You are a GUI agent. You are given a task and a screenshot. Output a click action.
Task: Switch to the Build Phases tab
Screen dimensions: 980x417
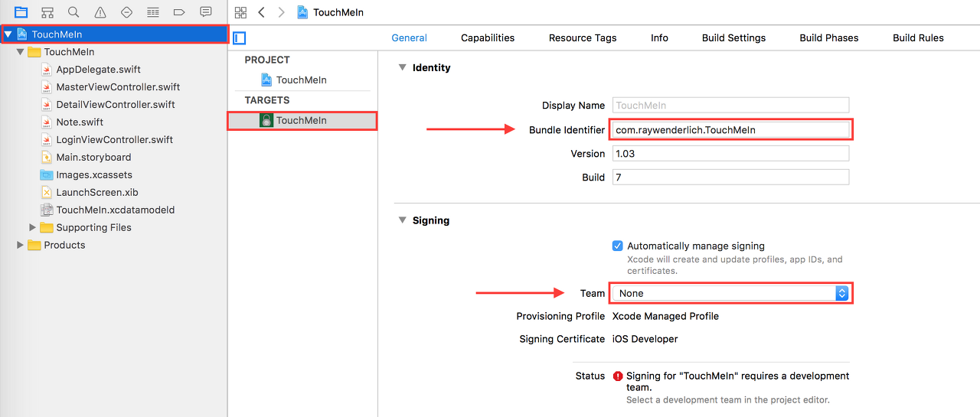click(829, 37)
